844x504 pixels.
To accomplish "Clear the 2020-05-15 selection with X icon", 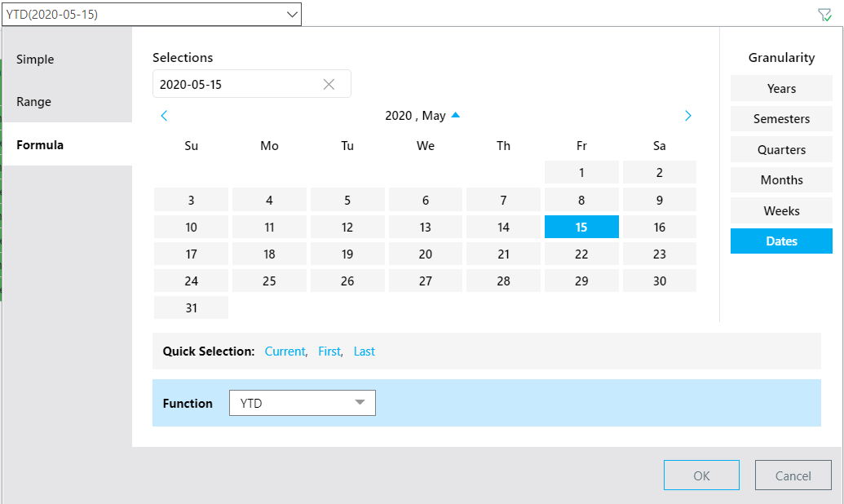I will coord(329,84).
